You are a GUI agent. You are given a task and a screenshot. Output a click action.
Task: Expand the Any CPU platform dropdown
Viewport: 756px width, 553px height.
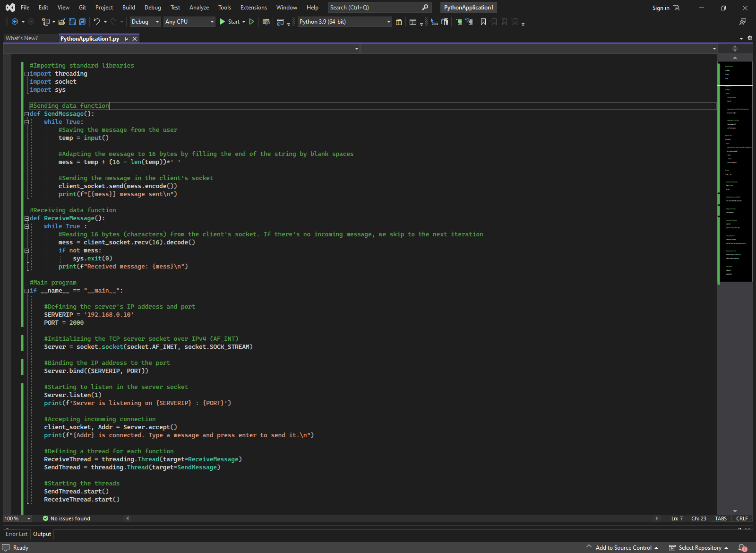tap(189, 22)
